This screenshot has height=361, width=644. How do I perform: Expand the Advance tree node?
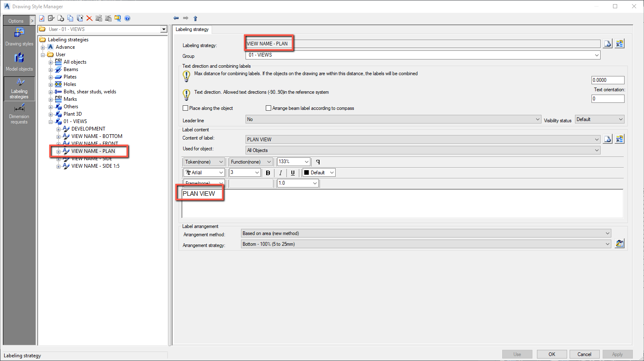point(43,47)
